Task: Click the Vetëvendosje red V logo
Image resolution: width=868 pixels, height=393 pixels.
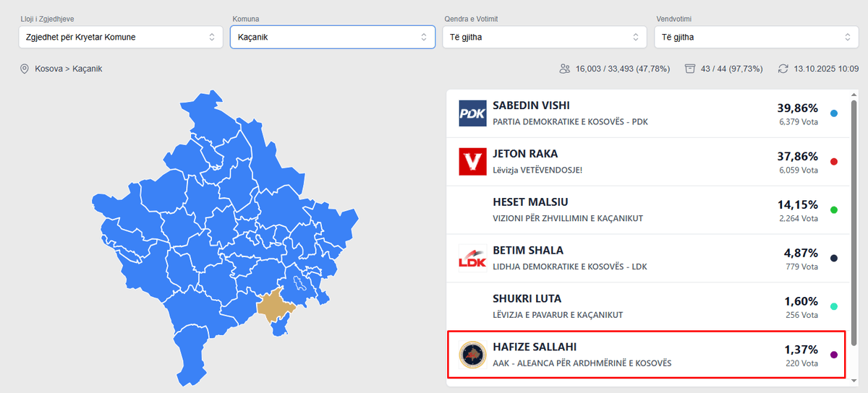Action: coord(472,162)
